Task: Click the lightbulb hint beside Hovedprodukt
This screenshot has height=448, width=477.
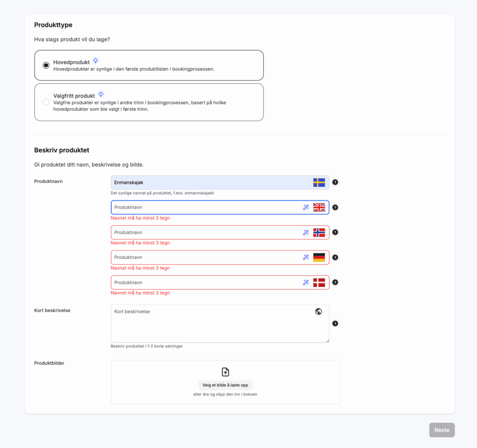Action: point(95,61)
